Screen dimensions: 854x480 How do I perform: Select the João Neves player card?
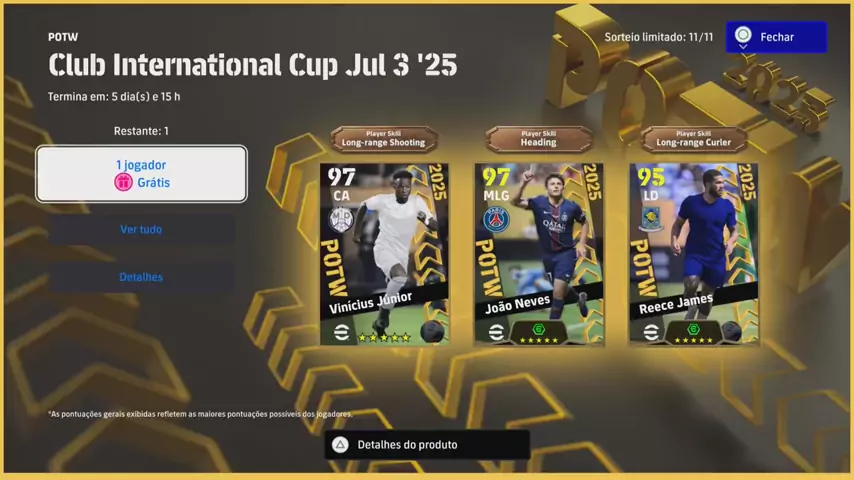click(x=539, y=254)
